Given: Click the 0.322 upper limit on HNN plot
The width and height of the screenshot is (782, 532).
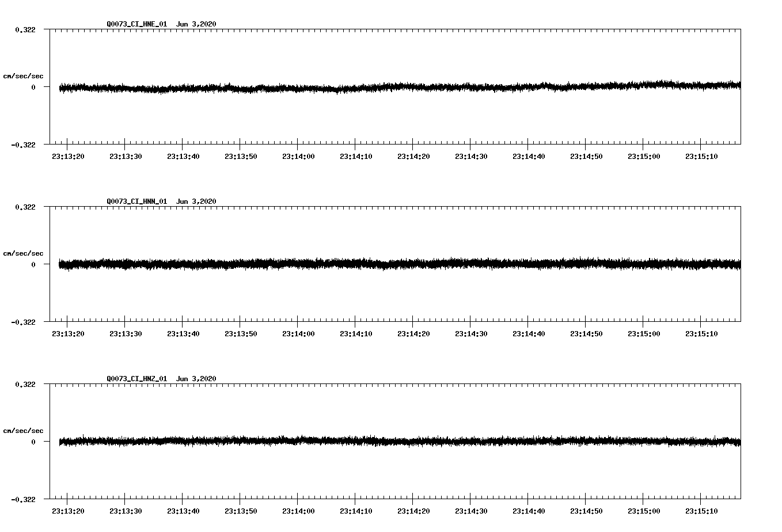Looking at the screenshot, I should [x=25, y=207].
